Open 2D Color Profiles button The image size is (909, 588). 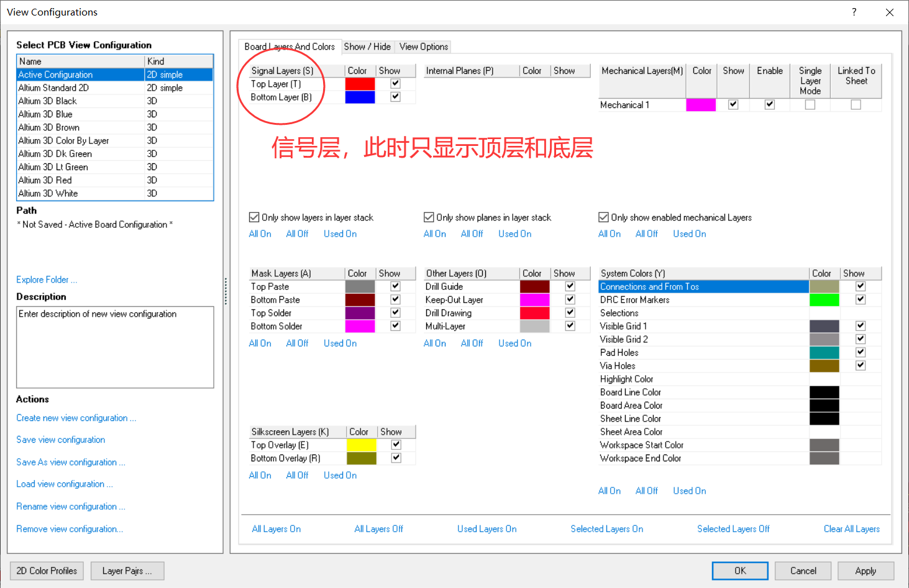pos(47,571)
